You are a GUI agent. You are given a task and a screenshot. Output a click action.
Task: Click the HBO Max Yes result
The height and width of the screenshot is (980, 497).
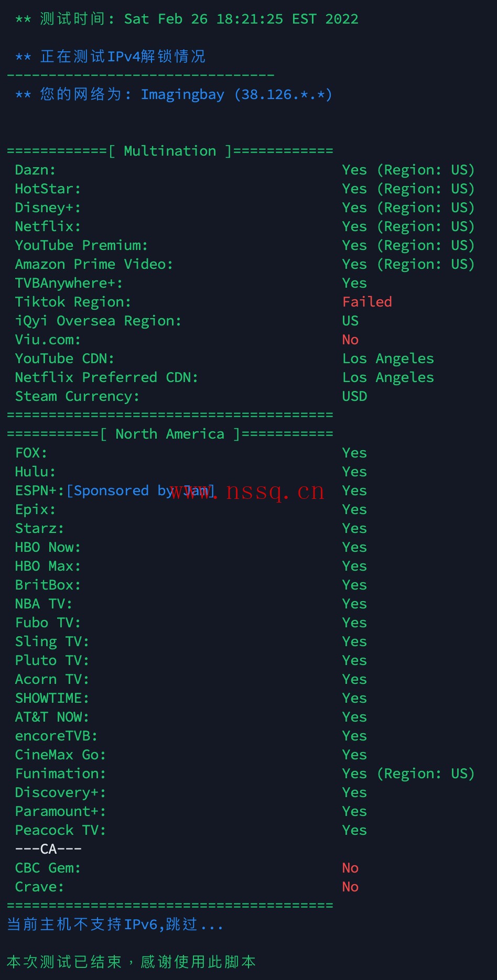(x=354, y=566)
